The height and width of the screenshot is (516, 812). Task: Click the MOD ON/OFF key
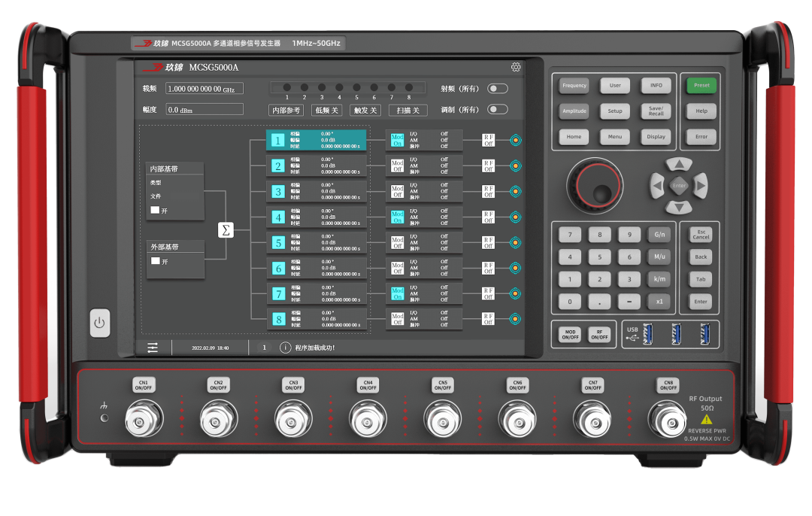click(x=570, y=335)
